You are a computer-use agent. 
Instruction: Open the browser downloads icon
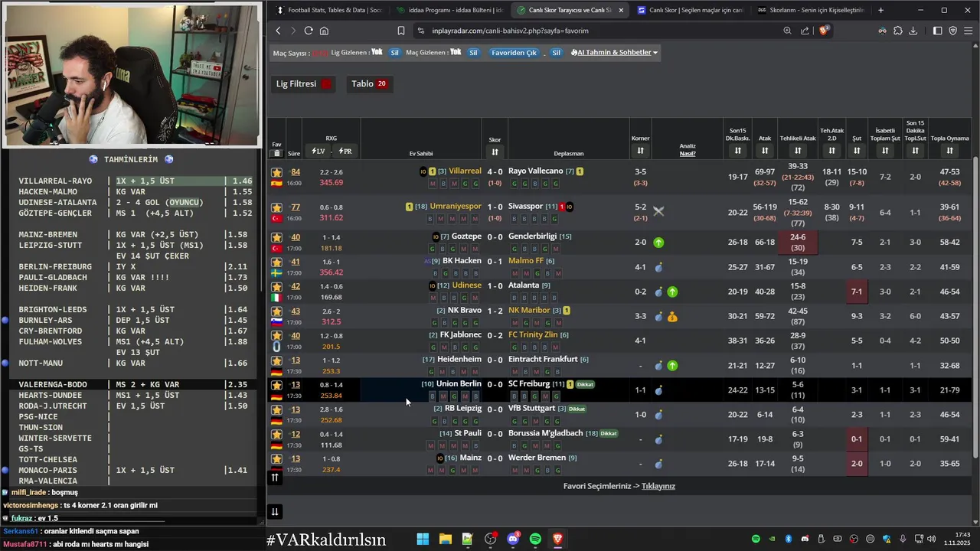[x=913, y=31]
